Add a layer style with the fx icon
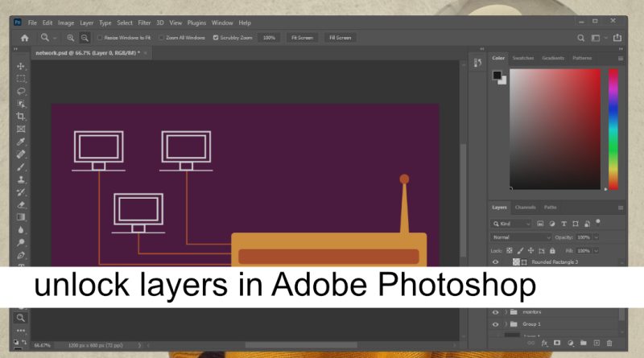 tap(544, 344)
